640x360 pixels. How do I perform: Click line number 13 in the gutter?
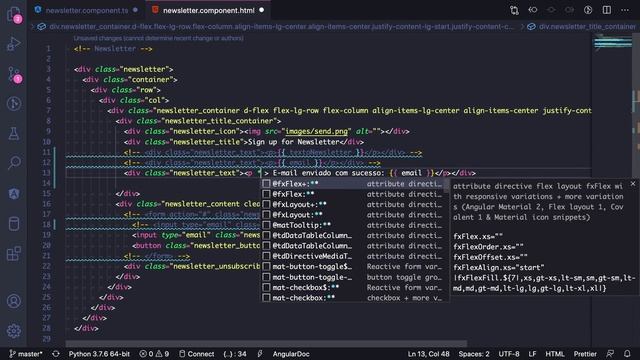(x=48, y=173)
